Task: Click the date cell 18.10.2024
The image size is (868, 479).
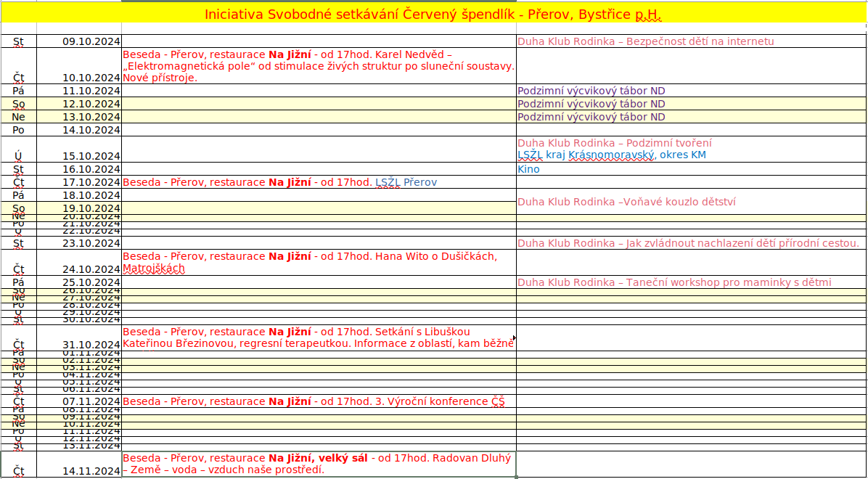Action: tap(79, 195)
